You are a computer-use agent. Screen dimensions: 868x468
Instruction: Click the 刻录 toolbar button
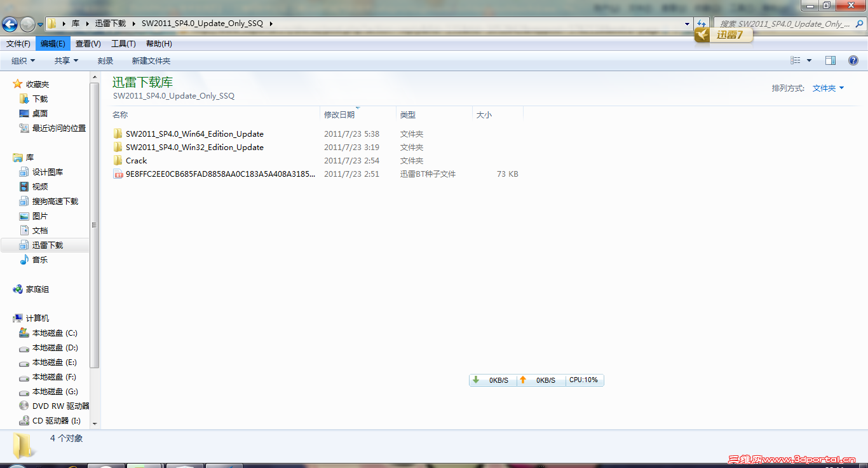pos(105,61)
